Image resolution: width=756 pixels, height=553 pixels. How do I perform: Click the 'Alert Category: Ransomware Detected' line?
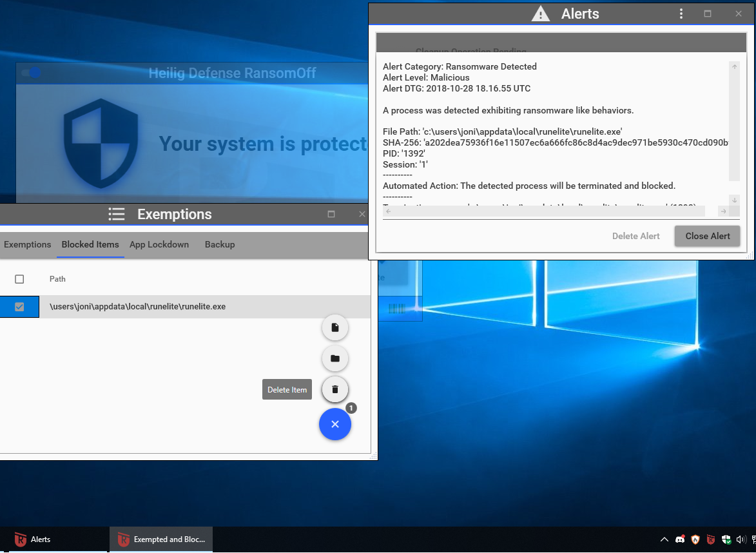click(x=460, y=66)
